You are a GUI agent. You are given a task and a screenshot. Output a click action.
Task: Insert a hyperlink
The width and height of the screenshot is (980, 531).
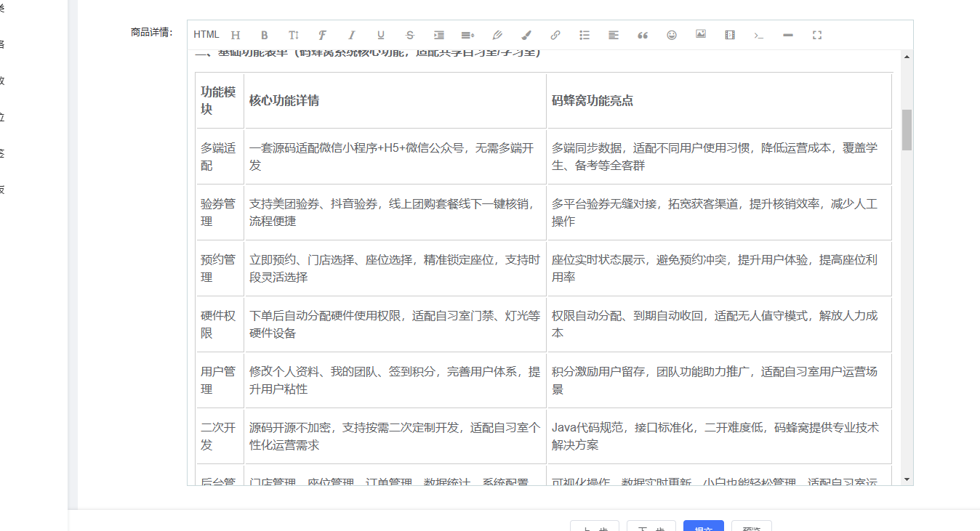click(555, 34)
